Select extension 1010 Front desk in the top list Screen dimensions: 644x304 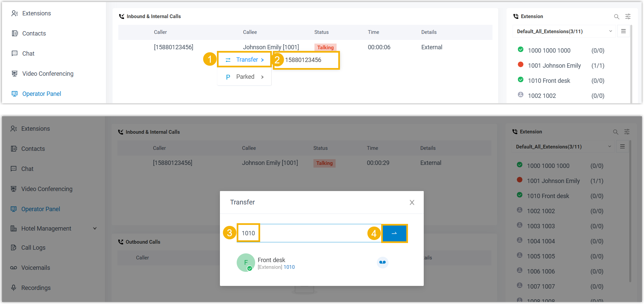pyautogui.click(x=549, y=81)
